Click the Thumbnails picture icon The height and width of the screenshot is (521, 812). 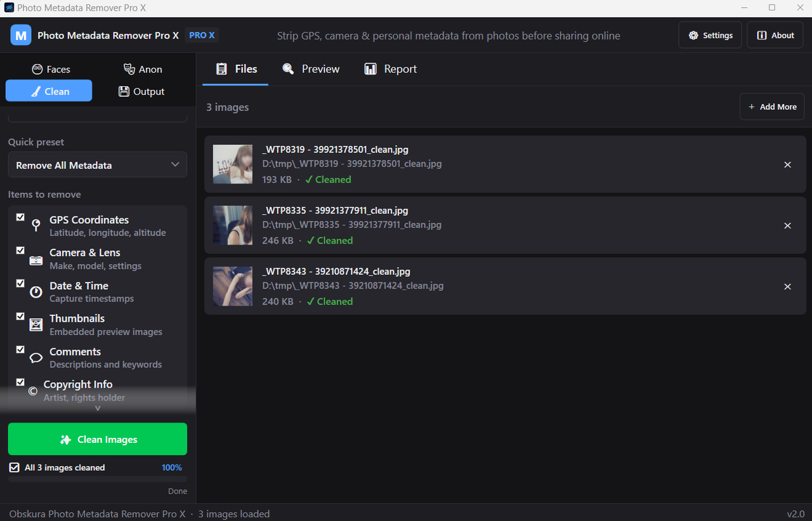click(36, 325)
